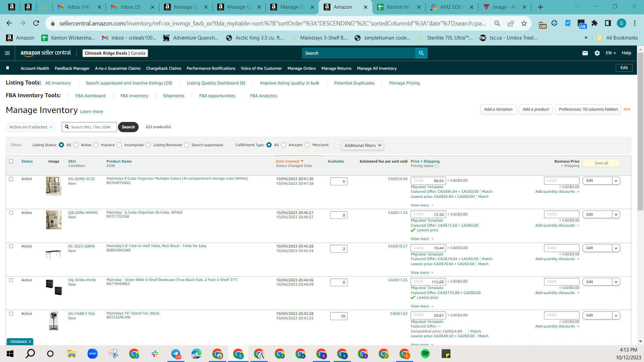Open the Chrome profile avatar S
This screenshot has height=362, width=644.
(621, 23)
